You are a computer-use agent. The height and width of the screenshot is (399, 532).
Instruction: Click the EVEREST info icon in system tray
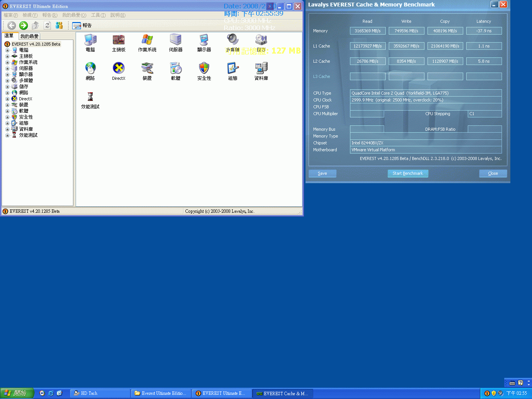point(487,393)
